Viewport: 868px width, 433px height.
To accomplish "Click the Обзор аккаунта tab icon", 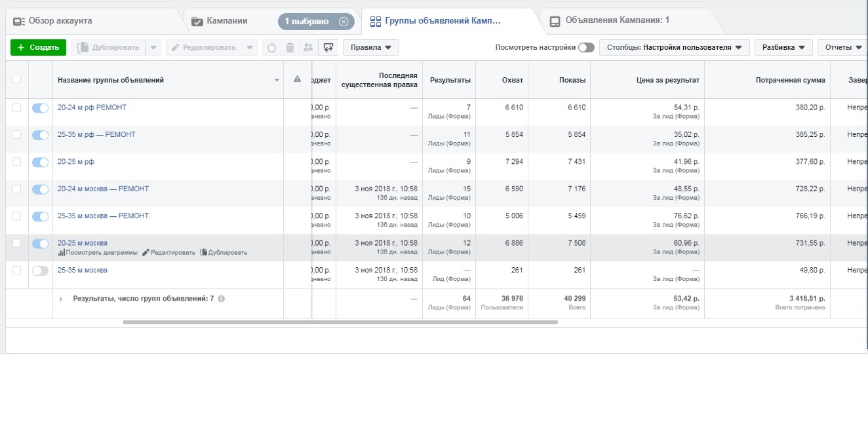I will click(19, 21).
